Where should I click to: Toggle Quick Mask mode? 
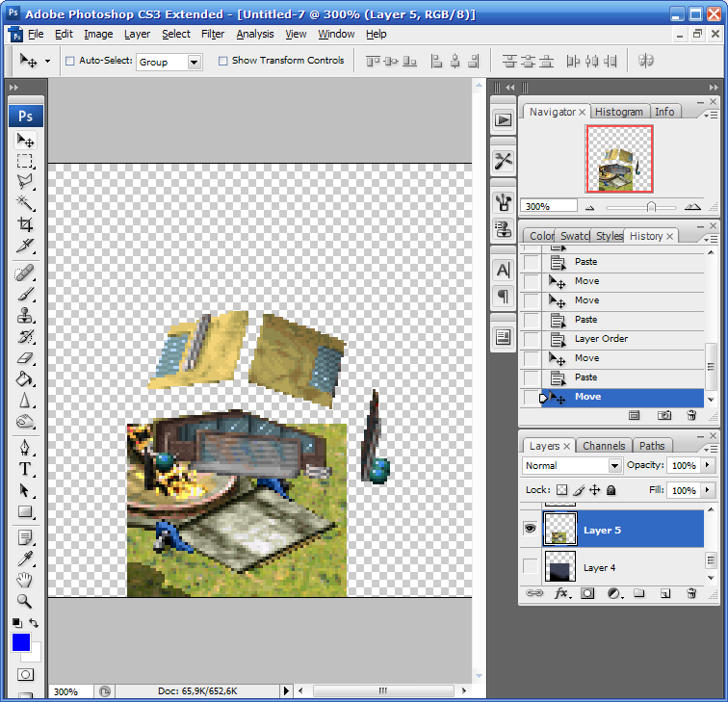pos(26,674)
